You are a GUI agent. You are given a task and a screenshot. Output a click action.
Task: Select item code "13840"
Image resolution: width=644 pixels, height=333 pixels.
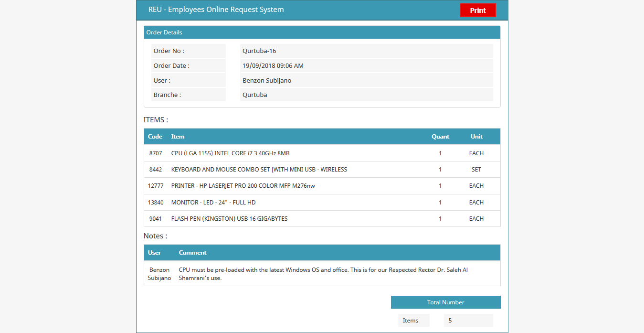click(x=156, y=203)
